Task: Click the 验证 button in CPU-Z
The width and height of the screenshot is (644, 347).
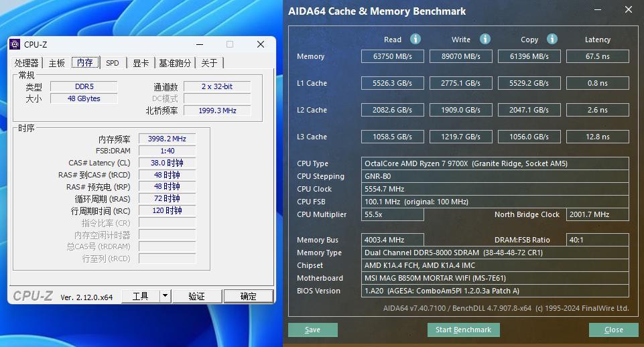Action: 197,296
